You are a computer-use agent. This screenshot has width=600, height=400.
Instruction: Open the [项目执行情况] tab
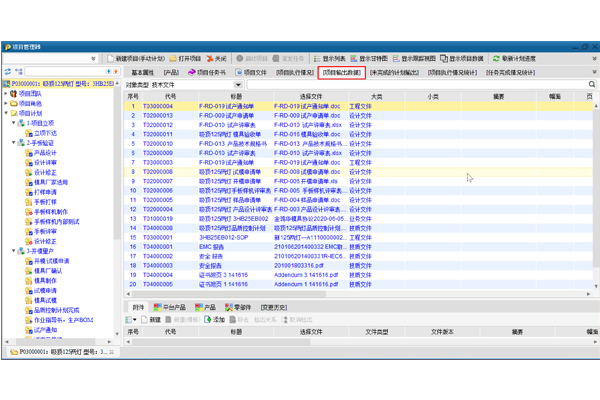295,72
